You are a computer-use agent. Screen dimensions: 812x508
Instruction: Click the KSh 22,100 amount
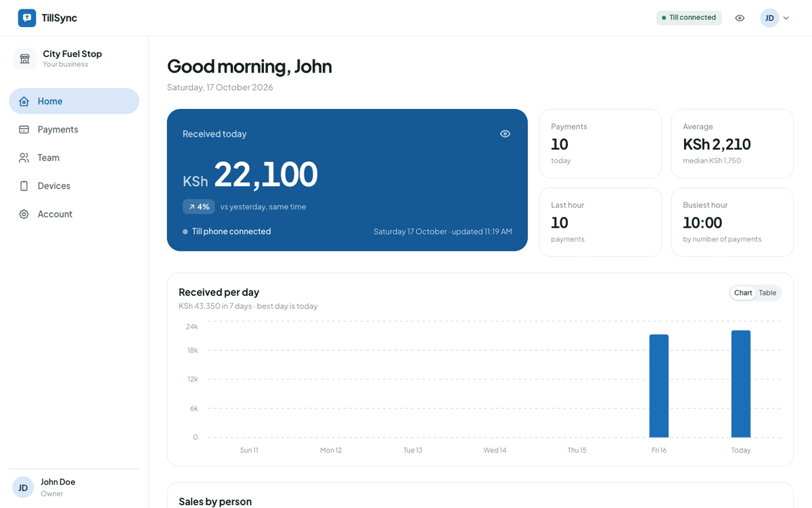tap(250, 175)
